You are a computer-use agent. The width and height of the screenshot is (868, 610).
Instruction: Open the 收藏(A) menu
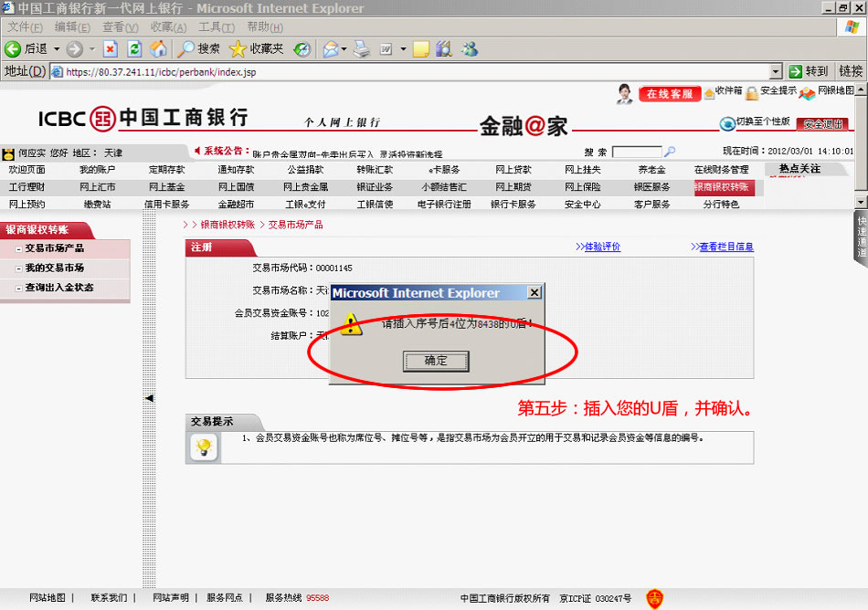click(x=168, y=27)
